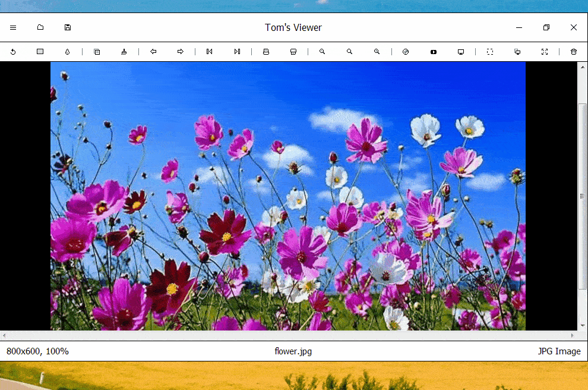Click the zoom out magnifier
This screenshot has width=588, height=390.
point(322,51)
